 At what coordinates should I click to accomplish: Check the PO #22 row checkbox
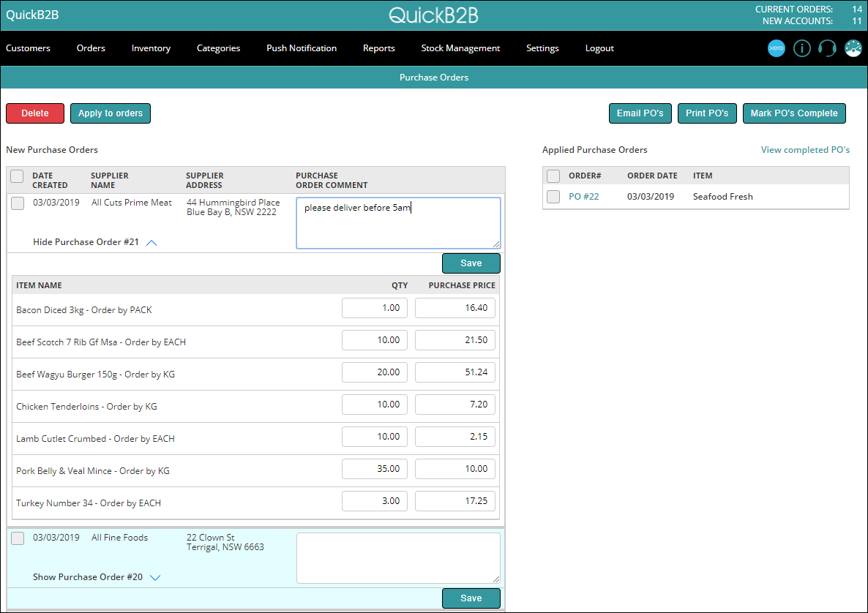coord(553,197)
